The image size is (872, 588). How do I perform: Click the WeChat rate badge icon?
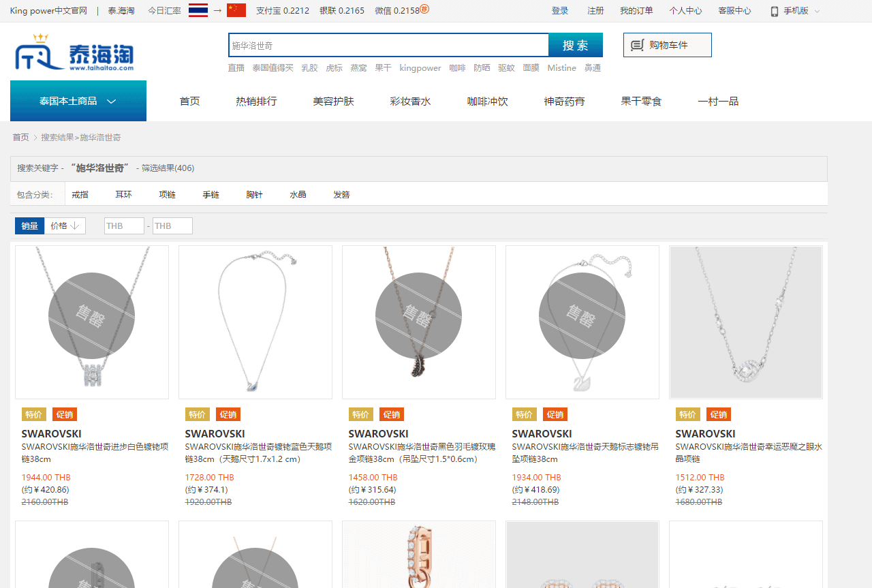(x=424, y=10)
